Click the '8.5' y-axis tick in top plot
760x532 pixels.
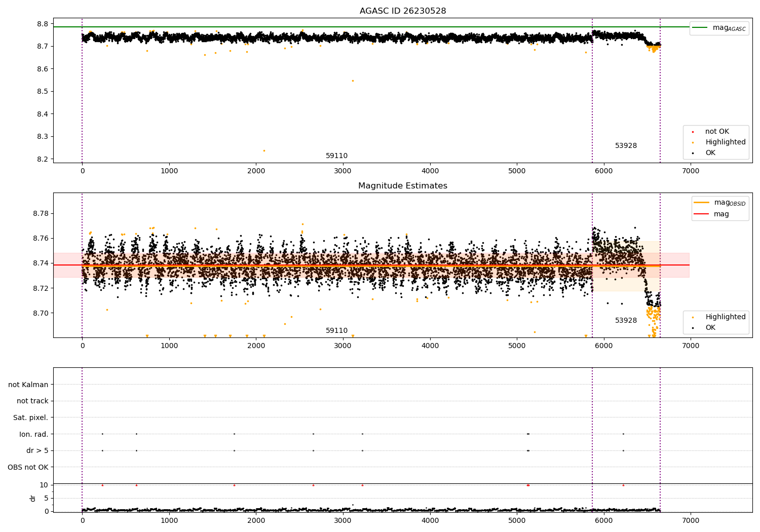(43, 92)
